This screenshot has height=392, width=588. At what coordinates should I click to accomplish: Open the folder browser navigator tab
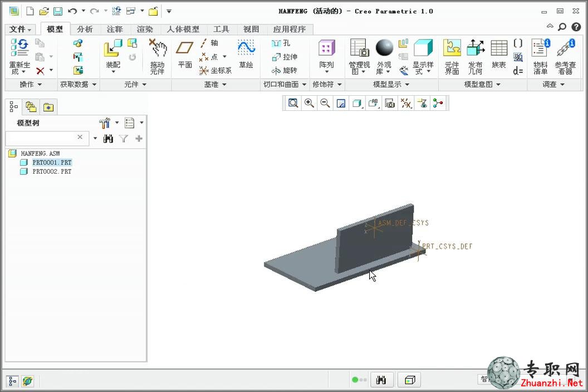tap(31, 107)
